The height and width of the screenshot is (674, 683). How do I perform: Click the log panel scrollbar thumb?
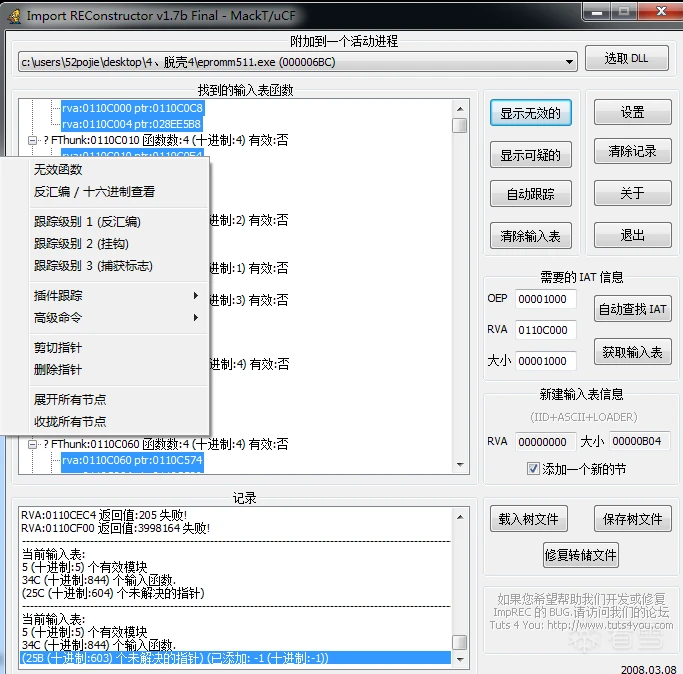[460, 643]
